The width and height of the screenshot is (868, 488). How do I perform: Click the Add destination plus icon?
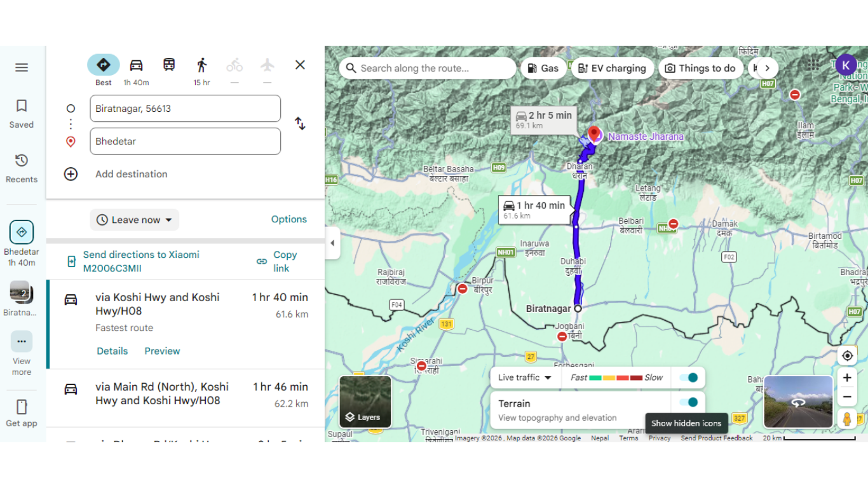[x=71, y=174]
